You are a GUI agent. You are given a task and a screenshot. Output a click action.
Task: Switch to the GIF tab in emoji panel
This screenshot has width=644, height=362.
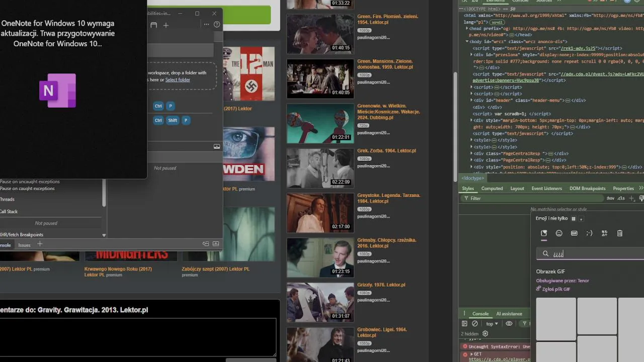(x=574, y=233)
